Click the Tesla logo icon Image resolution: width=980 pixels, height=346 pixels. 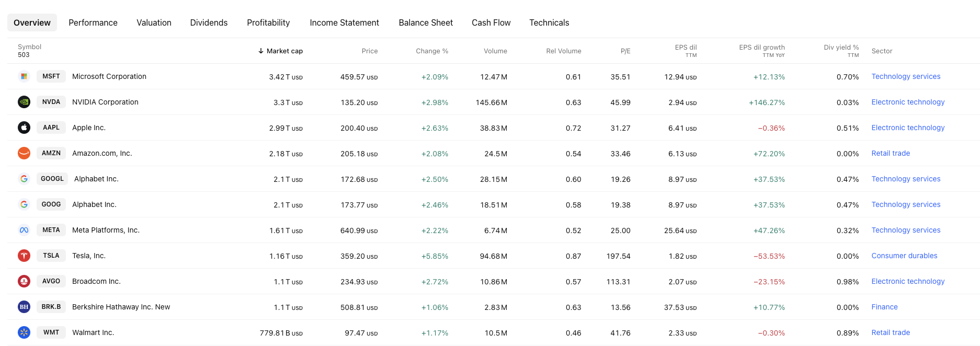pyautogui.click(x=24, y=256)
